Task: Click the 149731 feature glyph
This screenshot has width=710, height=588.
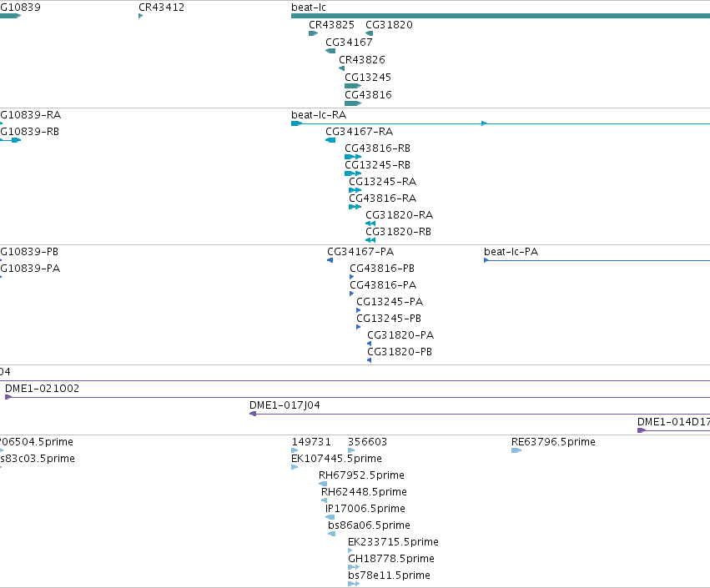Action: pos(295,450)
